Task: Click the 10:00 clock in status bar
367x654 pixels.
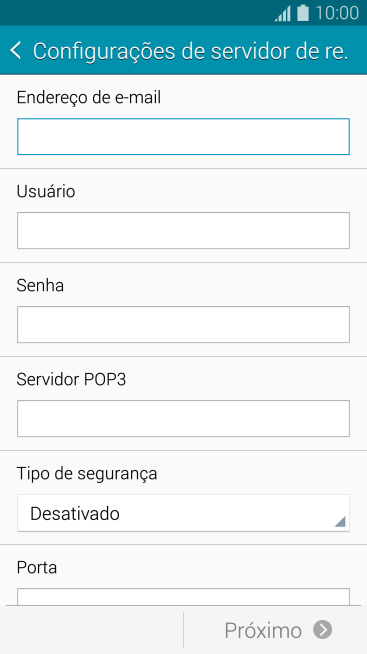Action: 337,13
